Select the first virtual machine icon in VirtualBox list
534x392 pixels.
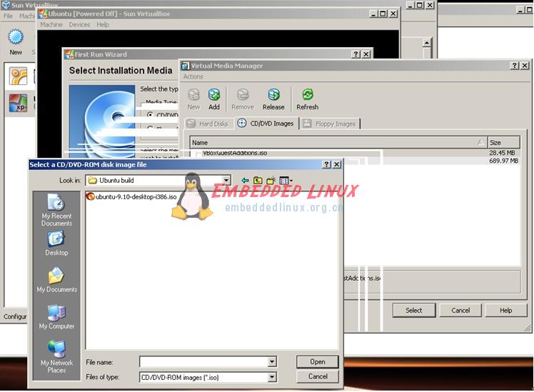[x=18, y=76]
